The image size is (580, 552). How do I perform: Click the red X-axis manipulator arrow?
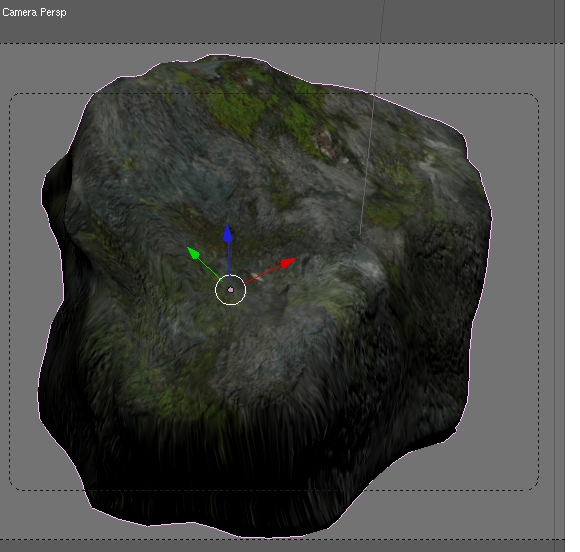pyautogui.click(x=288, y=262)
